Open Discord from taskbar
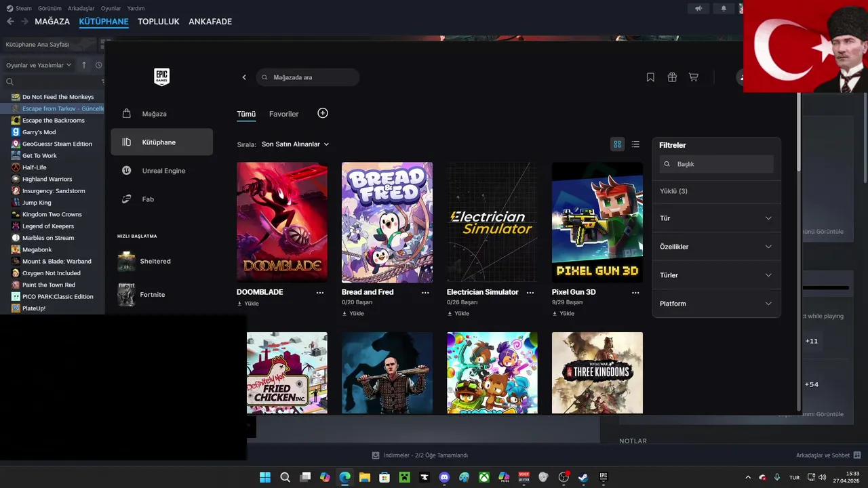Screen dimensions: 868x488 click(x=444, y=477)
